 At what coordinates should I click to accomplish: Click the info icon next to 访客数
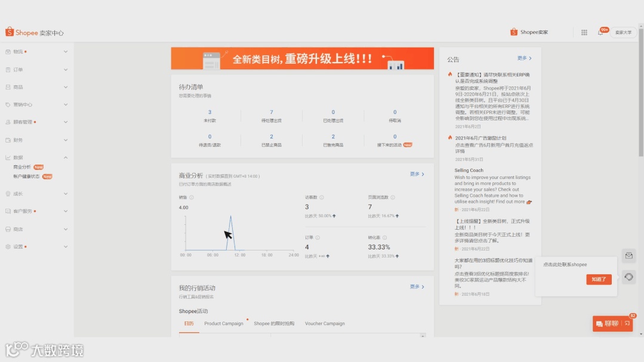pos(322,197)
